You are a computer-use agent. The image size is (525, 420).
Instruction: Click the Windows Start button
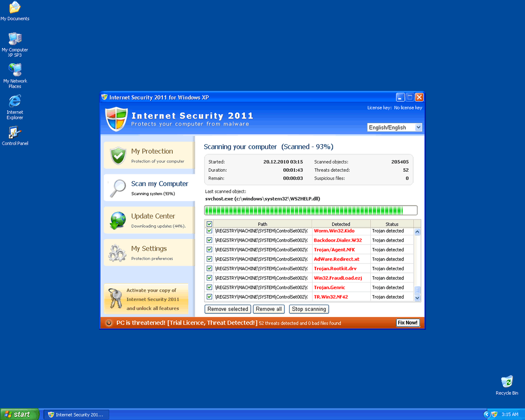pos(19,414)
